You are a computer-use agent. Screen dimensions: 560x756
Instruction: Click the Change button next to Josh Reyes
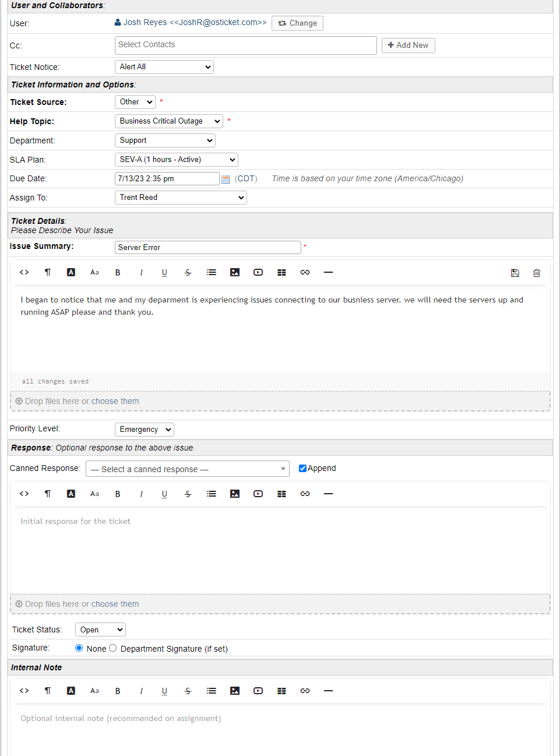(297, 23)
